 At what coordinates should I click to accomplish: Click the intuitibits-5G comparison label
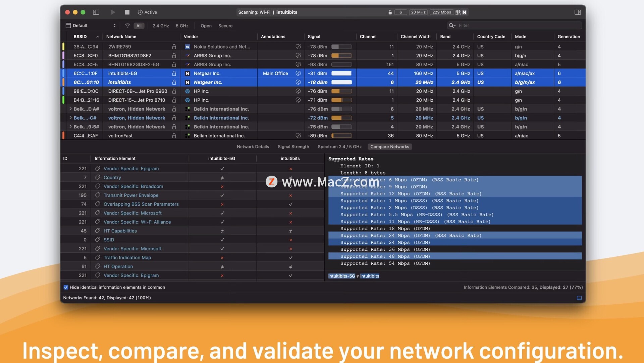pyautogui.click(x=341, y=276)
